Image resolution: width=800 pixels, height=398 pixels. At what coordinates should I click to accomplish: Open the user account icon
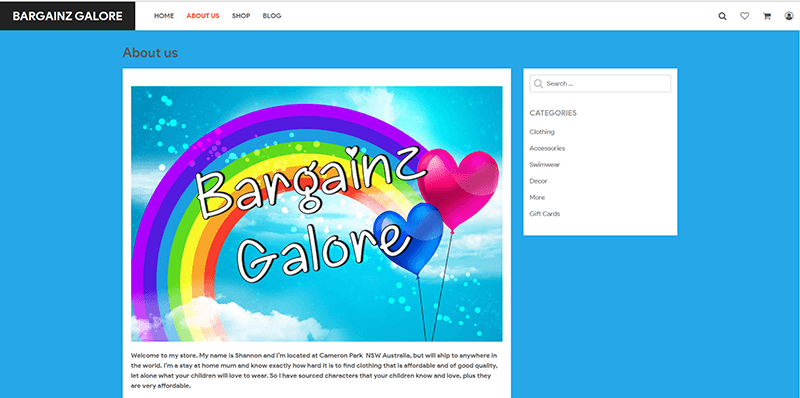click(x=789, y=16)
